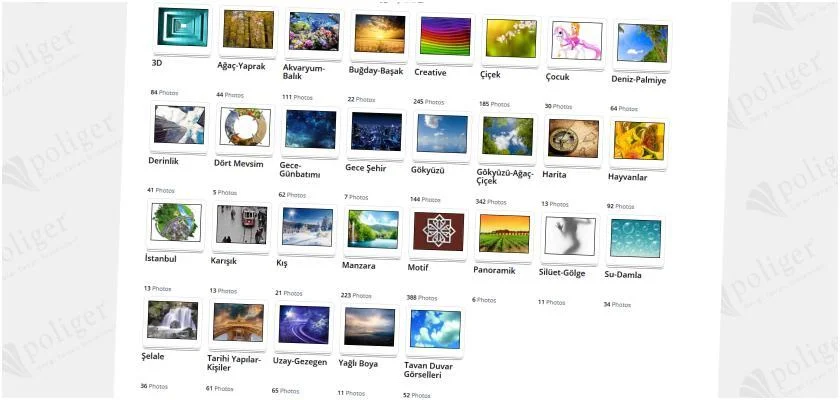Open the Dört Mevsim ring thumbnail
The width and height of the screenshot is (840, 400).
point(245,127)
